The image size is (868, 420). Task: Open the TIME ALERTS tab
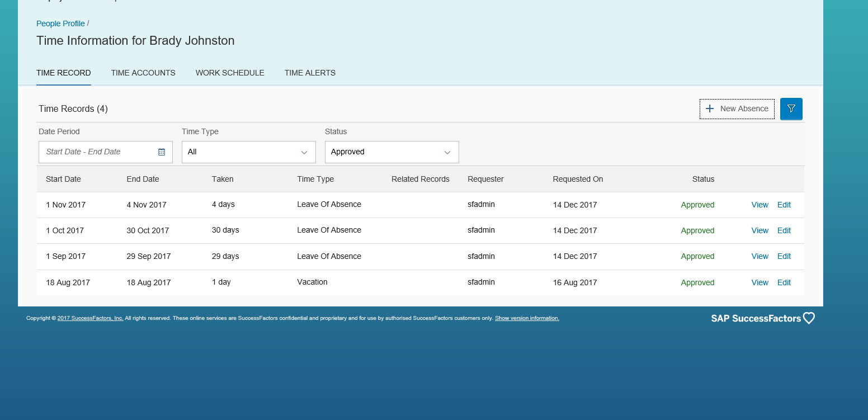(x=310, y=73)
